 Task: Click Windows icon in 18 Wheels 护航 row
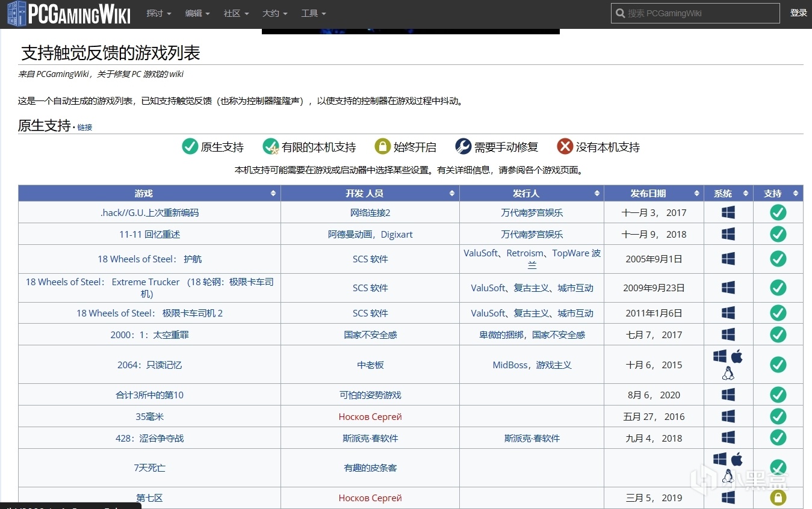tap(728, 259)
